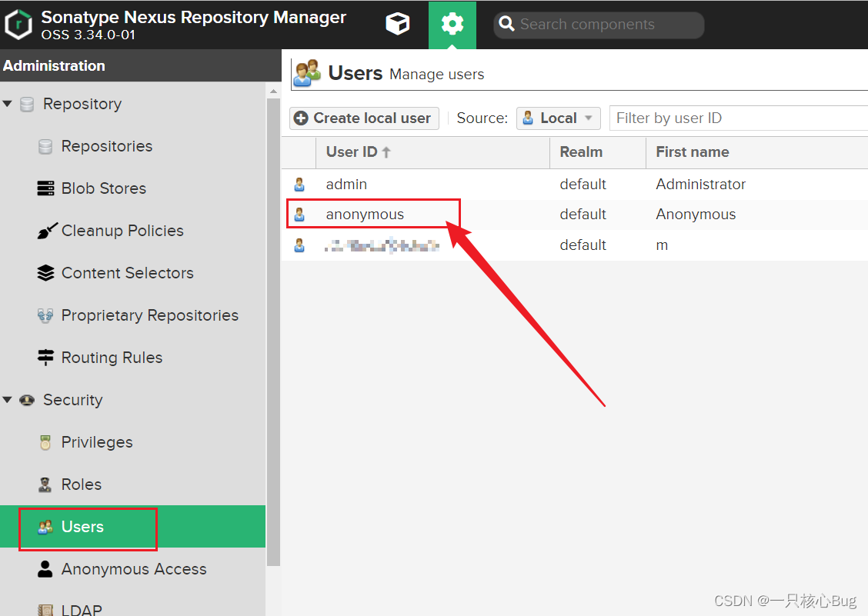Select the admin user ID
Image resolution: width=868 pixels, height=616 pixels.
point(346,185)
